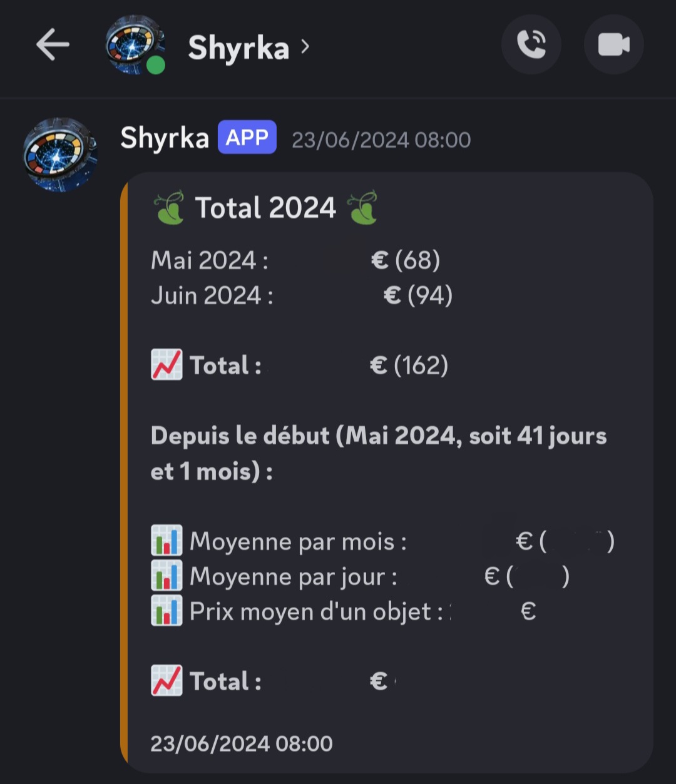Viewport: 676px width, 784px height.
Task: Start a voice call with Shyrka
Action: pyautogui.click(x=531, y=45)
